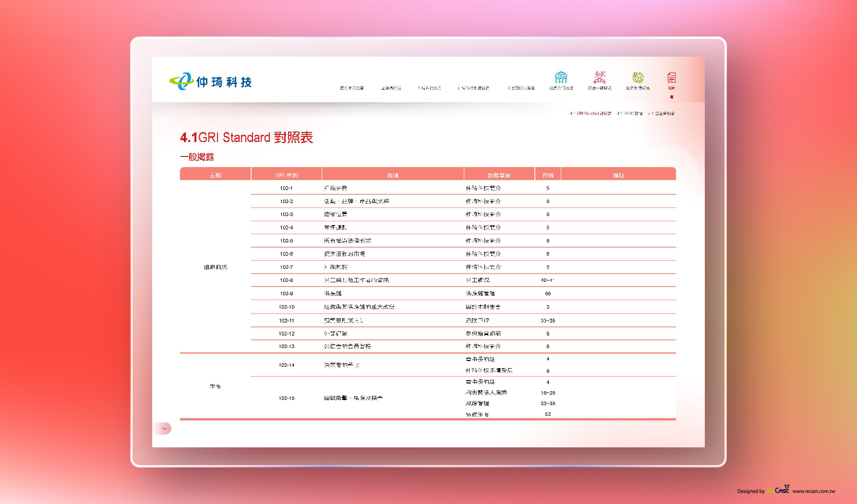Click the 102-9 code cell
The image size is (857, 504).
tap(286, 293)
